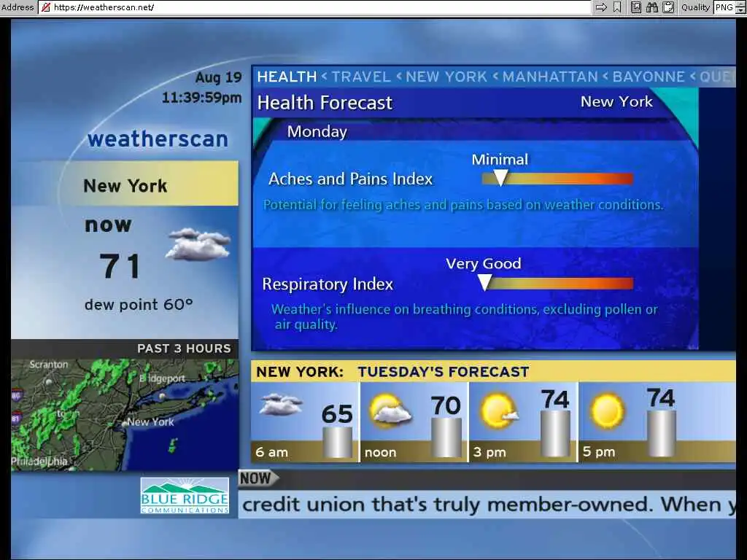This screenshot has width=747, height=560.
Task: Click the Scranton label on radar map
Action: coord(49,365)
